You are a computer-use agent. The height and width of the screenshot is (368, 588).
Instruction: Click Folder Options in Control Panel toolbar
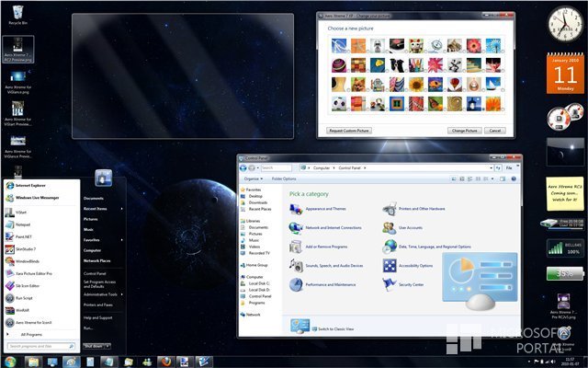pyautogui.click(x=284, y=178)
